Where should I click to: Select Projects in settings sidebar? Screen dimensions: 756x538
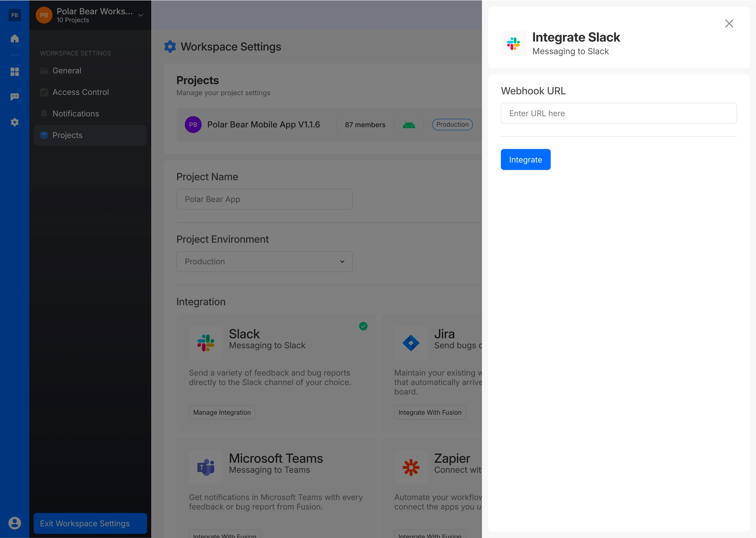tap(90, 135)
